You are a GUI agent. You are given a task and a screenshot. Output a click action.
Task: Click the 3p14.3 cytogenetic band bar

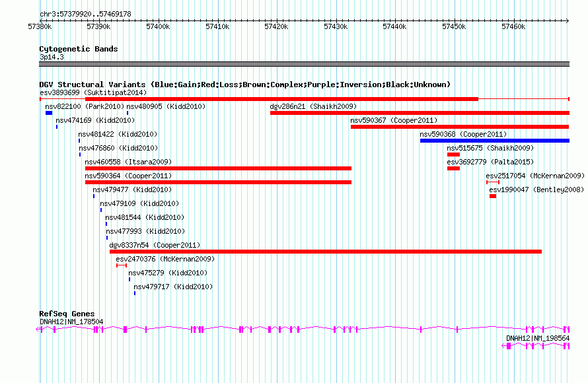pos(304,64)
